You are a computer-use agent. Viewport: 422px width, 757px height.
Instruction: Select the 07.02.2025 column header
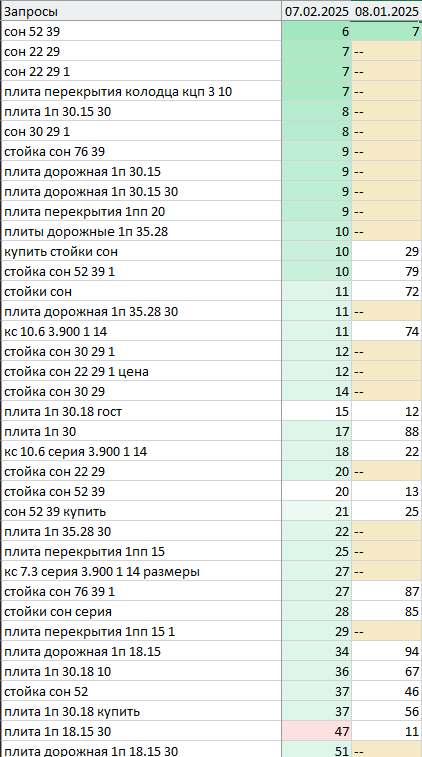click(317, 11)
